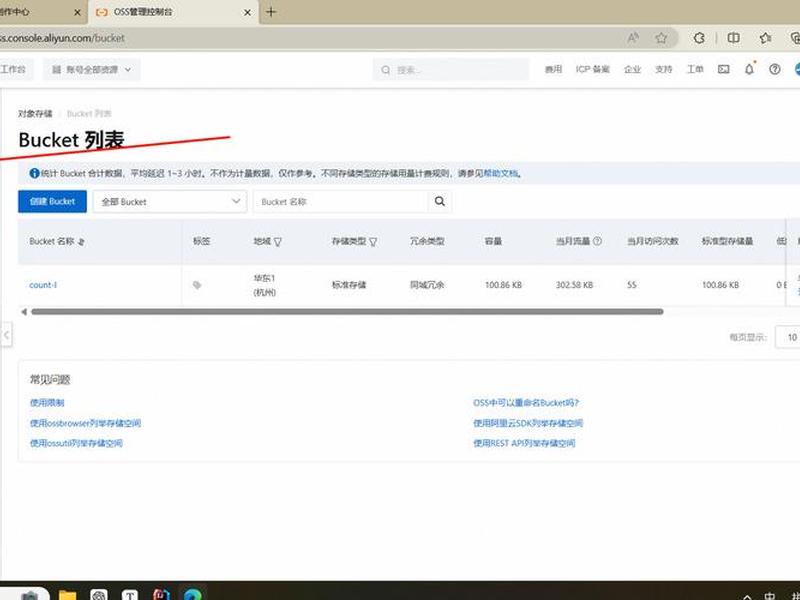
Task: Open 使用阿里云SDK列举存储空间 link
Action: 528,423
